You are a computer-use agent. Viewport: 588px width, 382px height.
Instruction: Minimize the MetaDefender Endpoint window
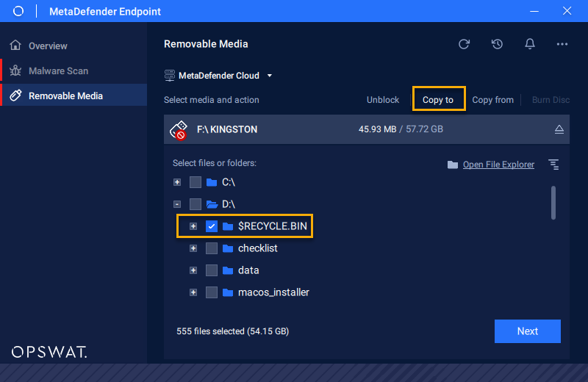click(x=534, y=11)
